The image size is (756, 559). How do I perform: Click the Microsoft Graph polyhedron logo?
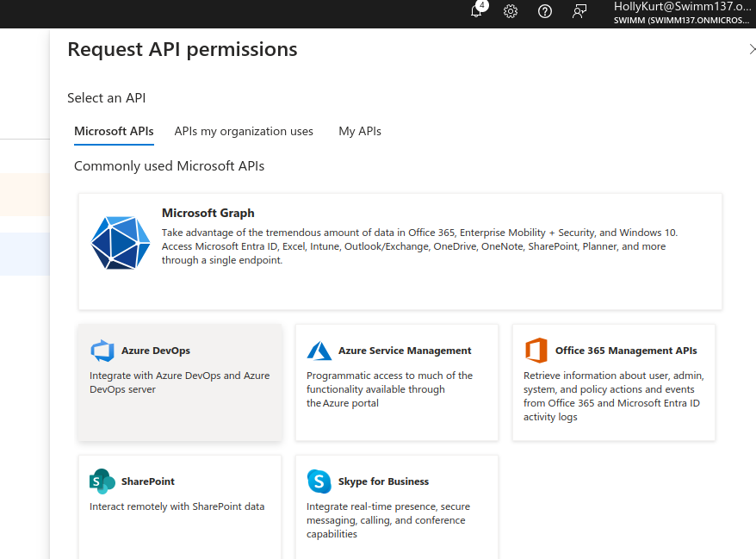120,243
